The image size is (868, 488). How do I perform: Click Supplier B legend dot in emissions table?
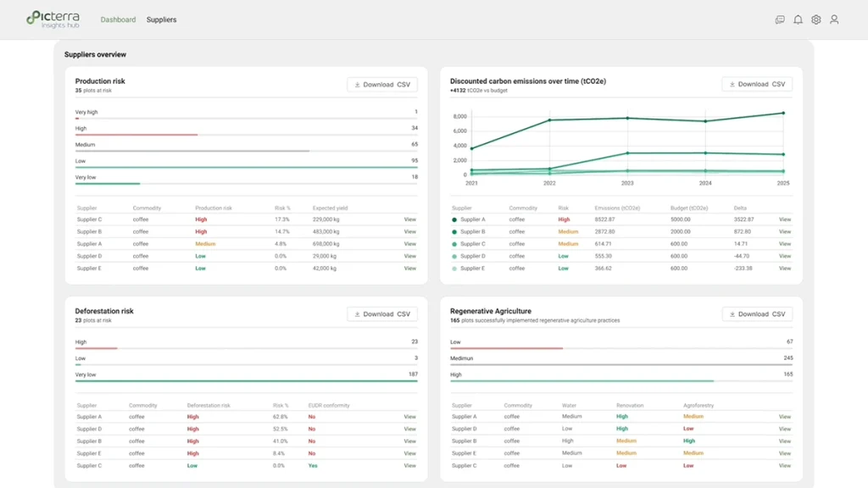tap(454, 232)
